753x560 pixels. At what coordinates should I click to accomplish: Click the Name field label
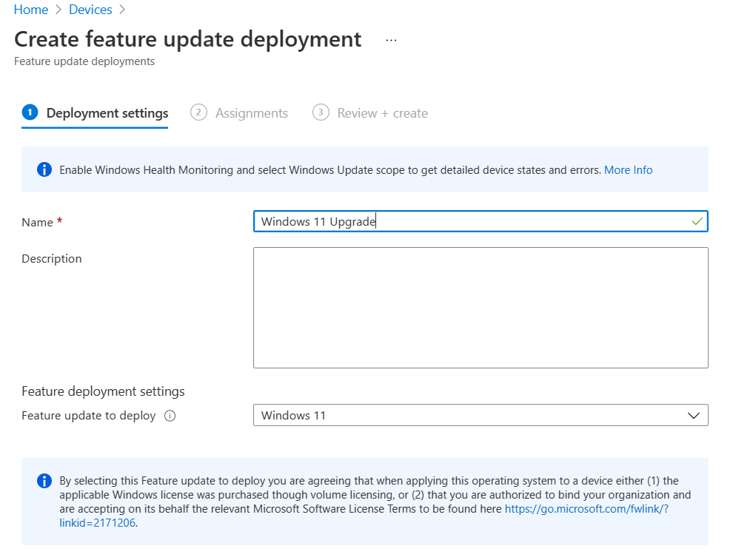click(38, 222)
